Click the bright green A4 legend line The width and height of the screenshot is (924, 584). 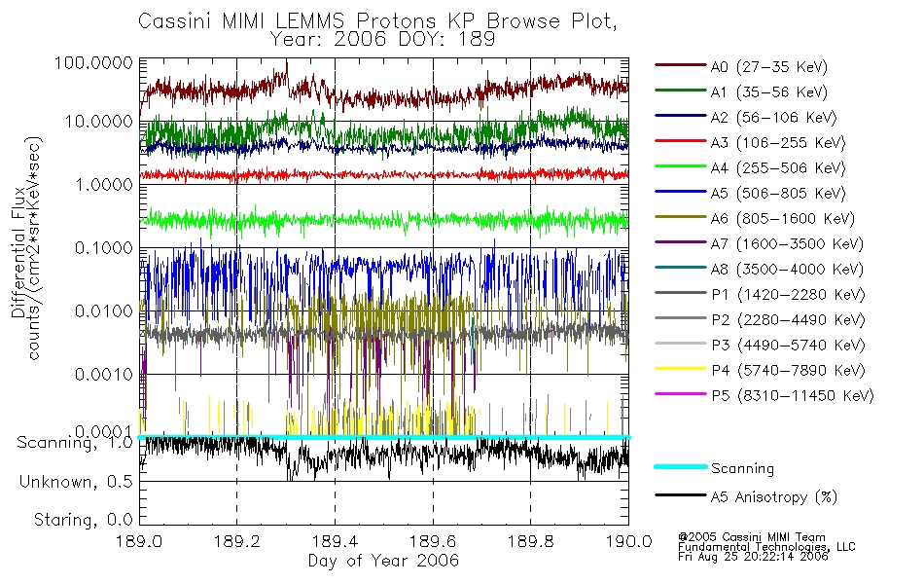click(x=680, y=166)
